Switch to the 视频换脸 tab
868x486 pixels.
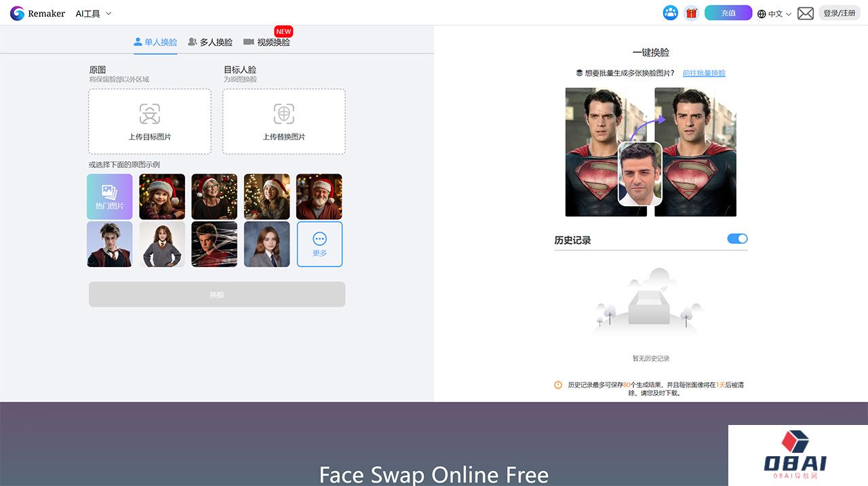pos(267,42)
